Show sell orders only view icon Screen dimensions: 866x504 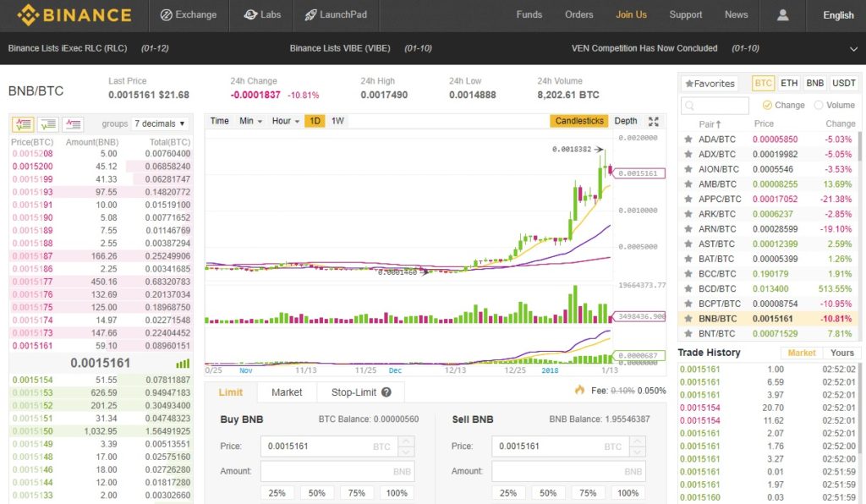(73, 123)
